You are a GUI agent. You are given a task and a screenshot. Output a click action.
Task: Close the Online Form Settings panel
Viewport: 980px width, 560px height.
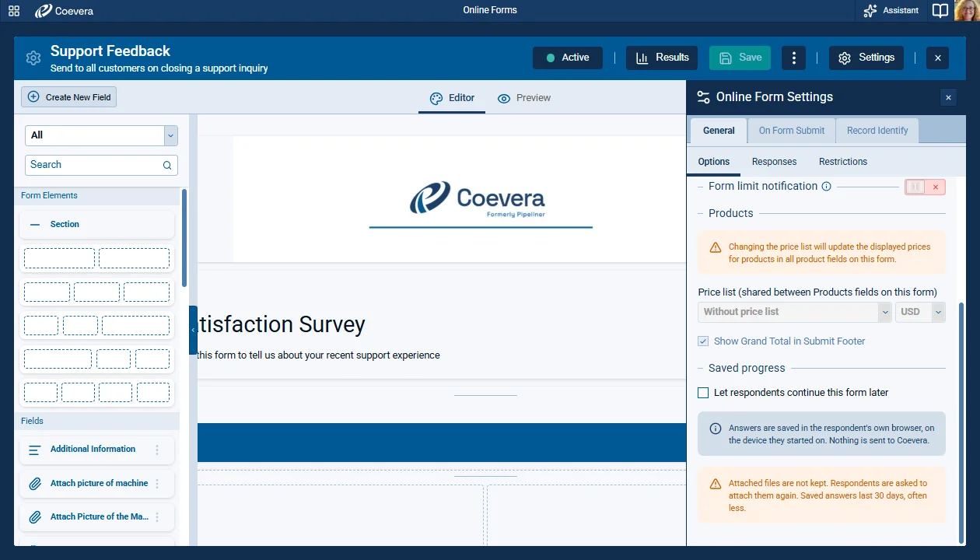[x=948, y=97]
